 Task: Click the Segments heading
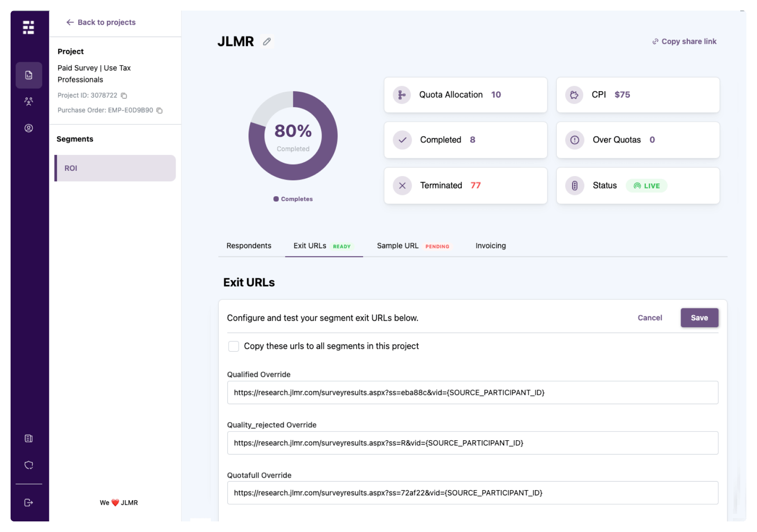pos(75,139)
